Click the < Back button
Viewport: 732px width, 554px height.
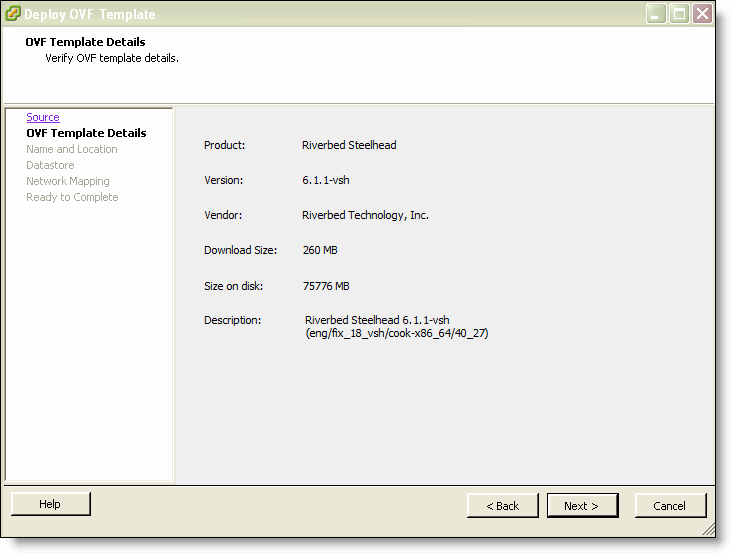point(503,506)
